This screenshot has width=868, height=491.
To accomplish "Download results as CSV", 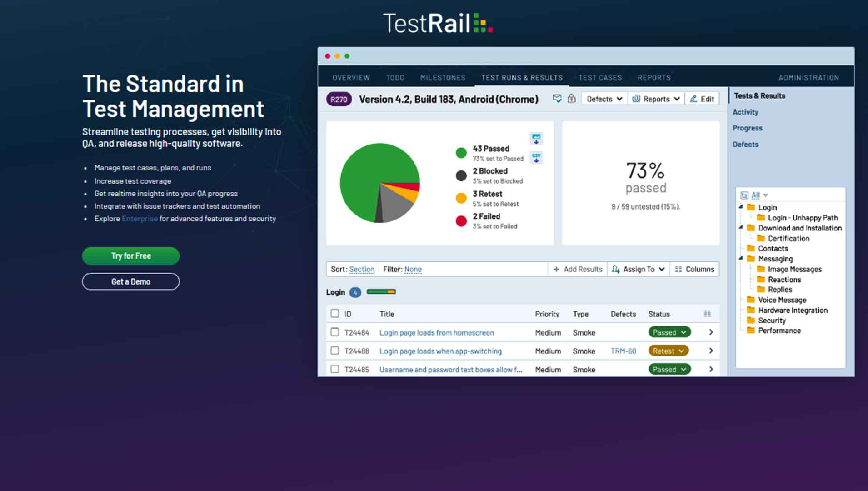I will click(x=535, y=157).
